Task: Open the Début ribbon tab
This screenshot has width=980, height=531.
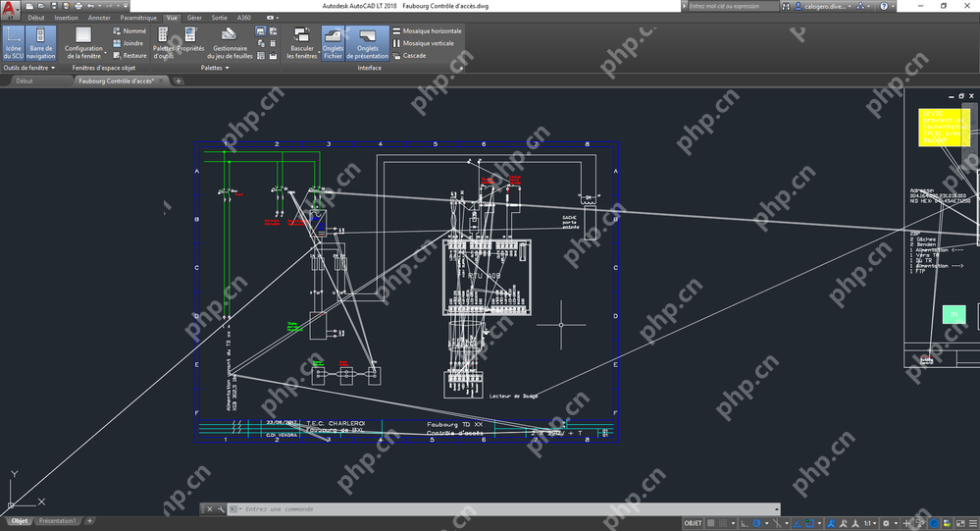Action: 36,18
